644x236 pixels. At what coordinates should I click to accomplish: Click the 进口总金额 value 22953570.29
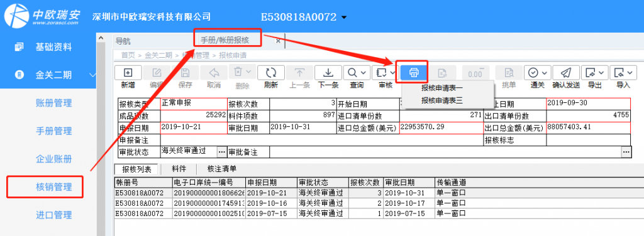(441, 127)
